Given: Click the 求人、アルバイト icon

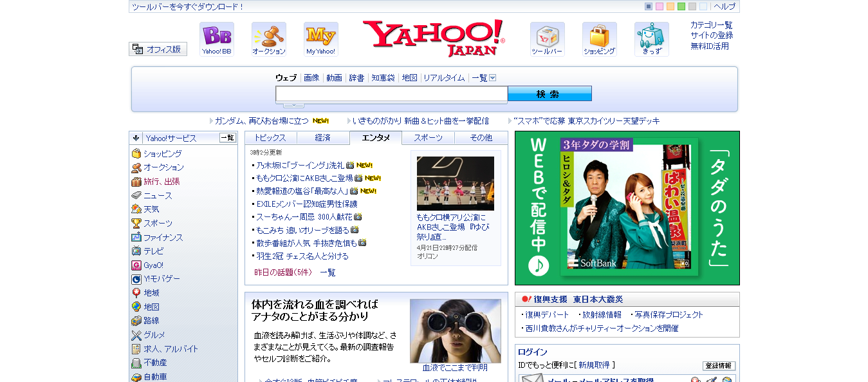Looking at the screenshot, I should pos(136,349).
